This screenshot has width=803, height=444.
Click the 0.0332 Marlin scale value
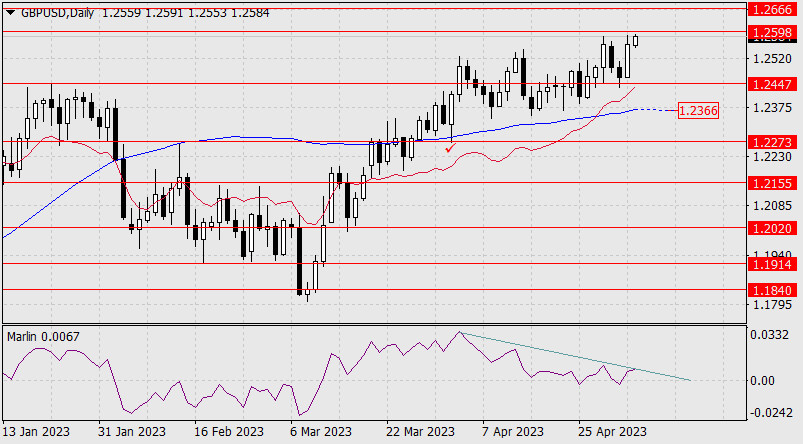[770, 335]
